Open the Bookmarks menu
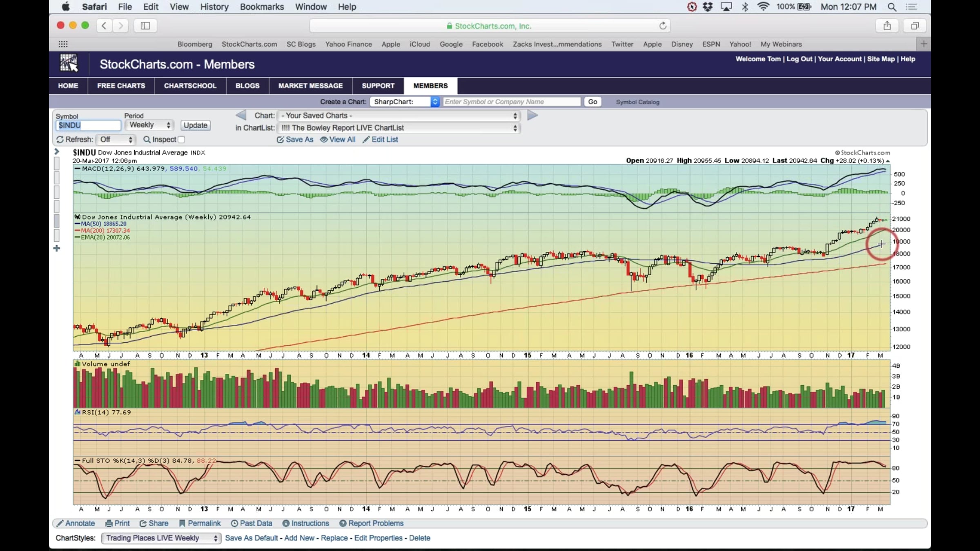 tap(262, 7)
